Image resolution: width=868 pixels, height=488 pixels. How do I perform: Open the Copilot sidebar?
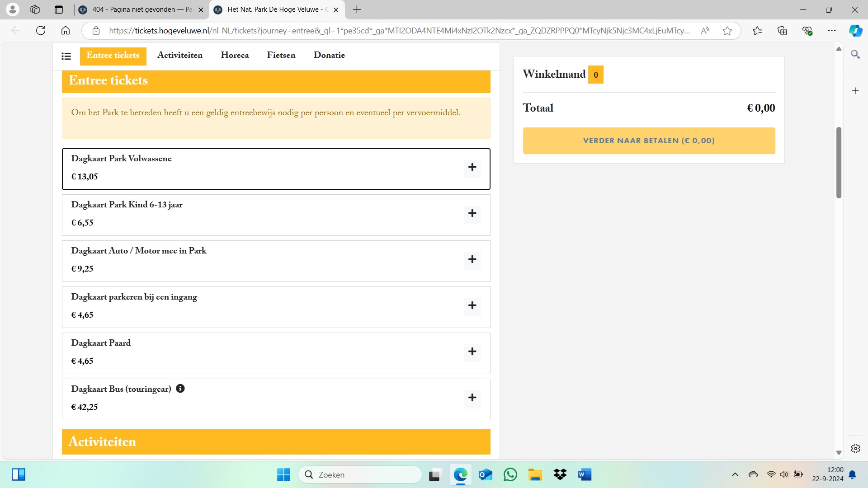pos(855,31)
